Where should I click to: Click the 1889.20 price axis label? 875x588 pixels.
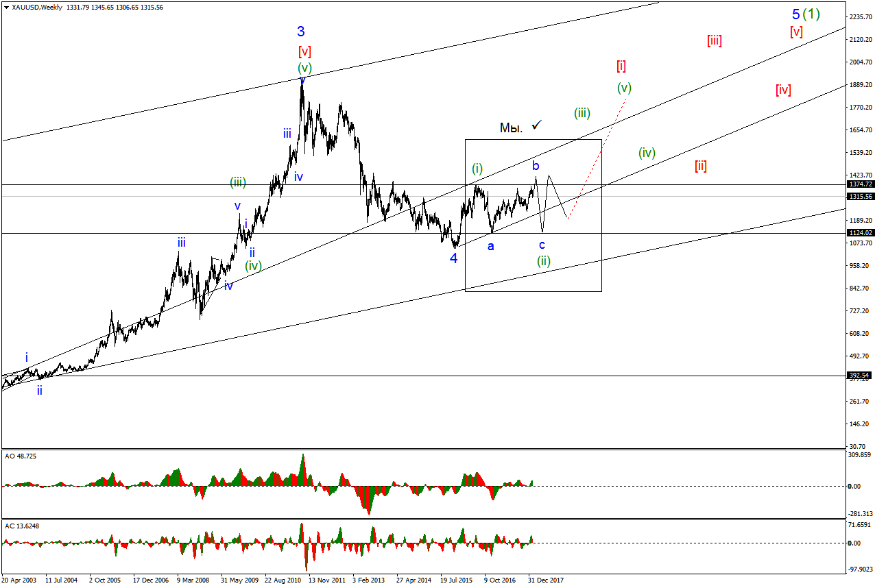click(x=861, y=85)
